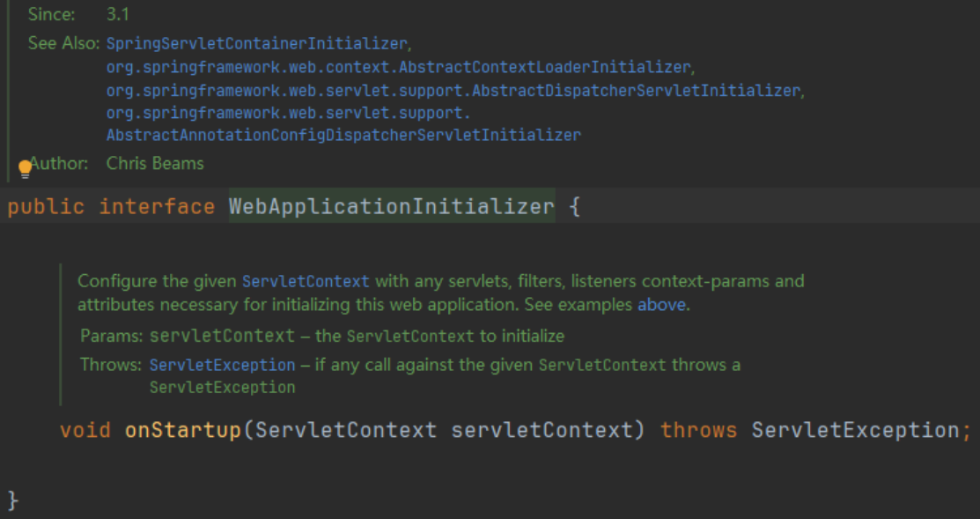Open SpringServletContainerInitializer link
Screen dimensions: 980x519
257,44
